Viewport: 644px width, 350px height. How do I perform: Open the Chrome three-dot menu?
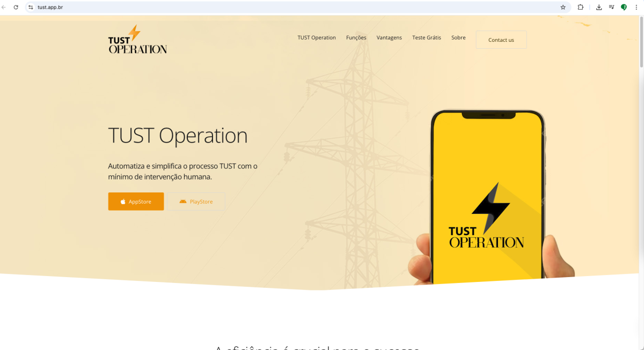point(636,8)
